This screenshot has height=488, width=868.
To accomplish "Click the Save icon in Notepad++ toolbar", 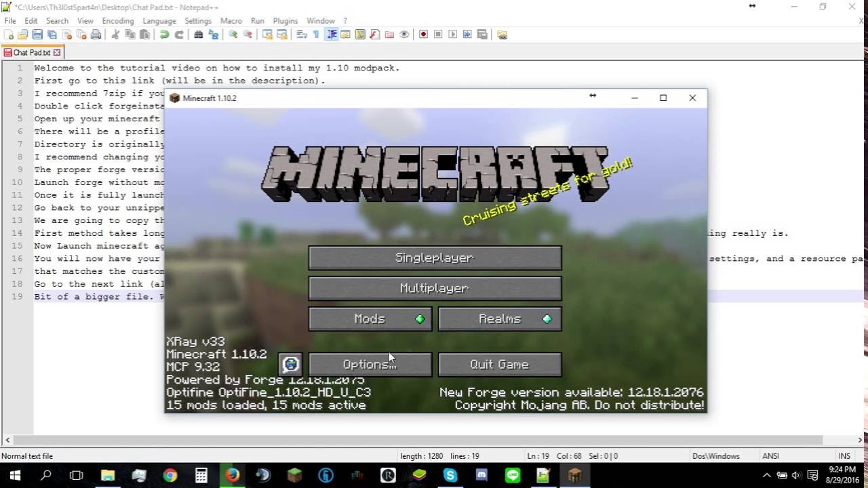I will pyautogui.click(x=37, y=35).
